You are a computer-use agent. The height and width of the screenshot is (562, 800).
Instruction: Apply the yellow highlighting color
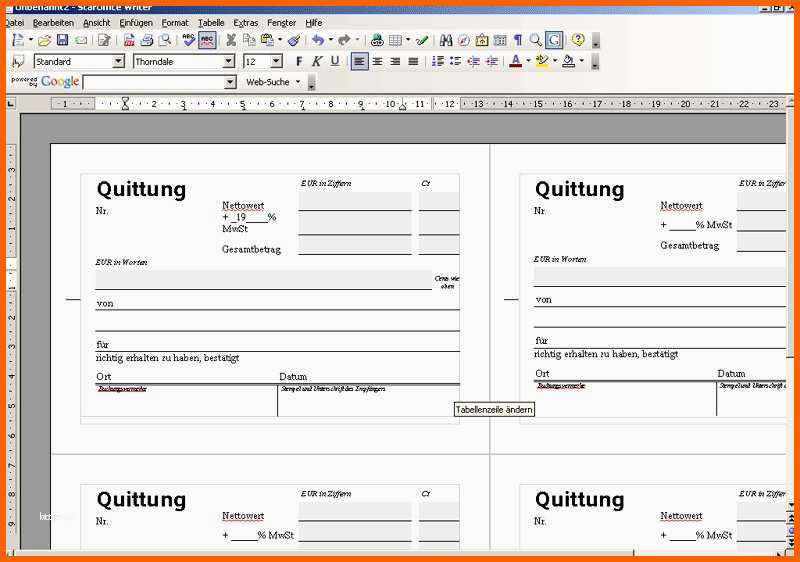(x=542, y=62)
